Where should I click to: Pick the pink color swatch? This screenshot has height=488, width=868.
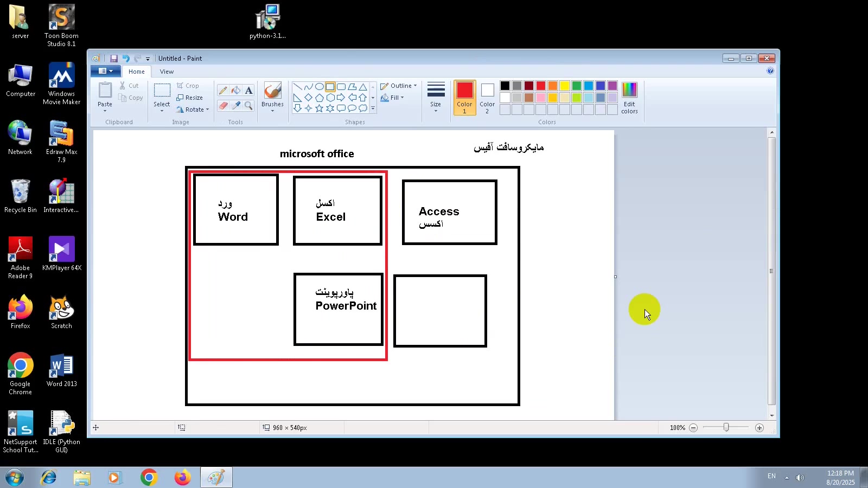541,98
